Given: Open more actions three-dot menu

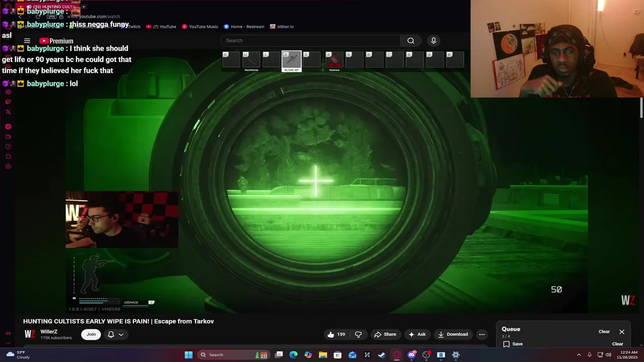Looking at the screenshot, I should point(482,334).
